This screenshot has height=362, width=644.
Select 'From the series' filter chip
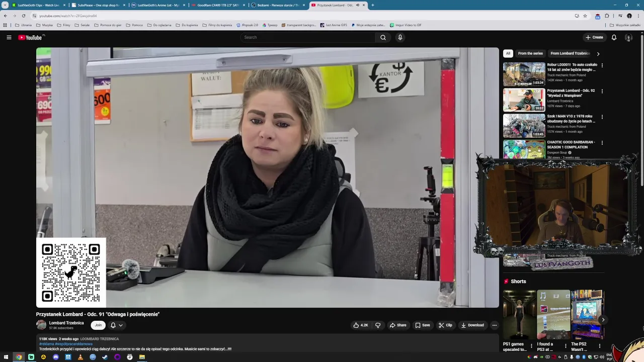click(530, 53)
